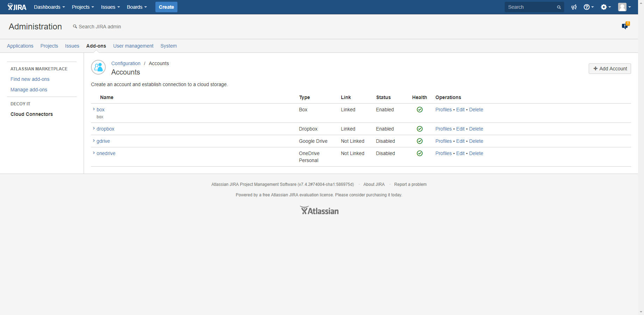Expand the dropbox account row
Screen dimensions: 644x315
[94, 128]
